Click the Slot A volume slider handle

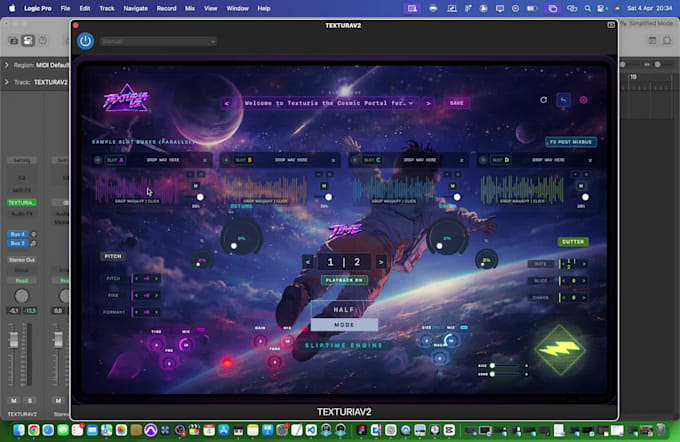pyautogui.click(x=200, y=197)
